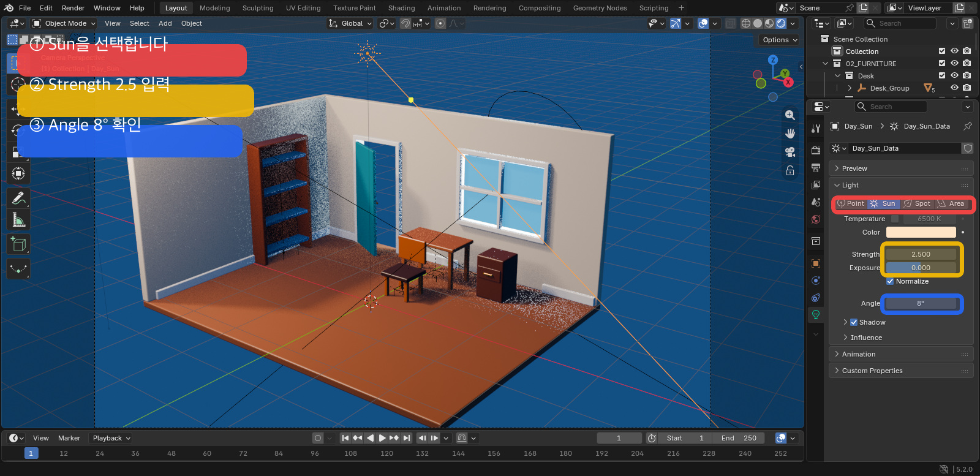The image size is (980, 476).
Task: Hide the Collection with its eye icon
Action: click(954, 51)
